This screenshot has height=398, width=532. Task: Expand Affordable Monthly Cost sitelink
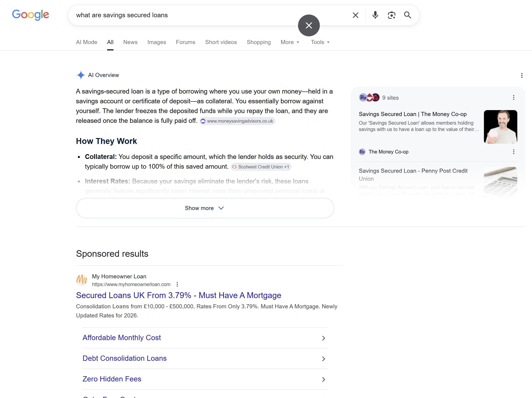point(205,338)
